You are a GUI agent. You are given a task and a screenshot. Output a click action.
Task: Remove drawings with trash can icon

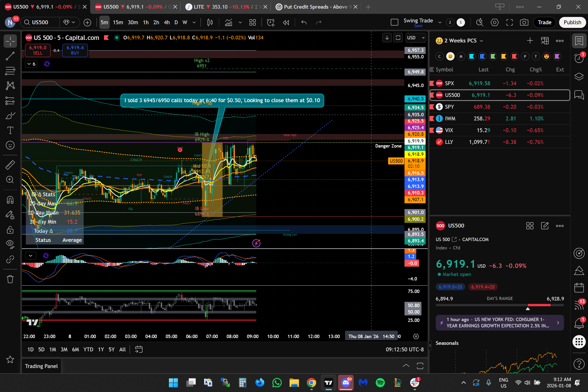click(x=10, y=279)
